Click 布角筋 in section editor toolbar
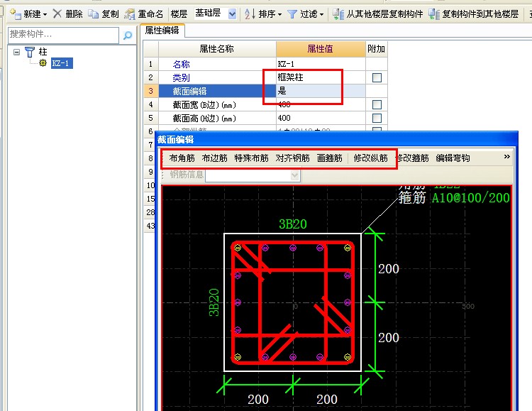The height and width of the screenshot is (411, 532). [x=182, y=158]
